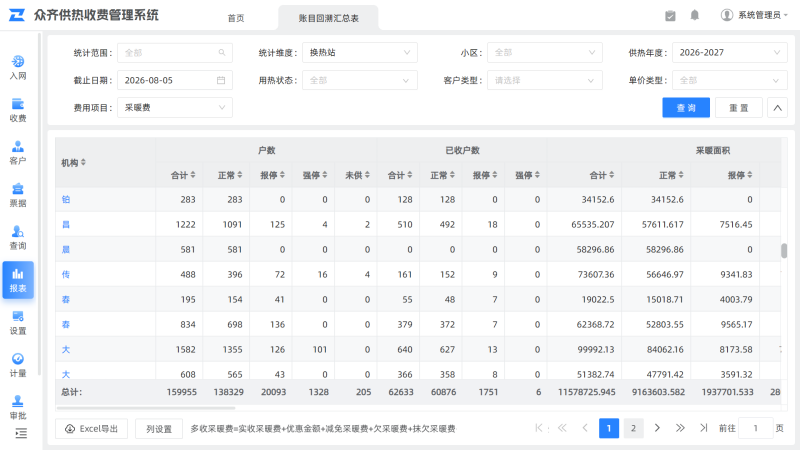This screenshot has width=800, height=450.
Task: Jump forward five pages icon
Action: [680, 428]
